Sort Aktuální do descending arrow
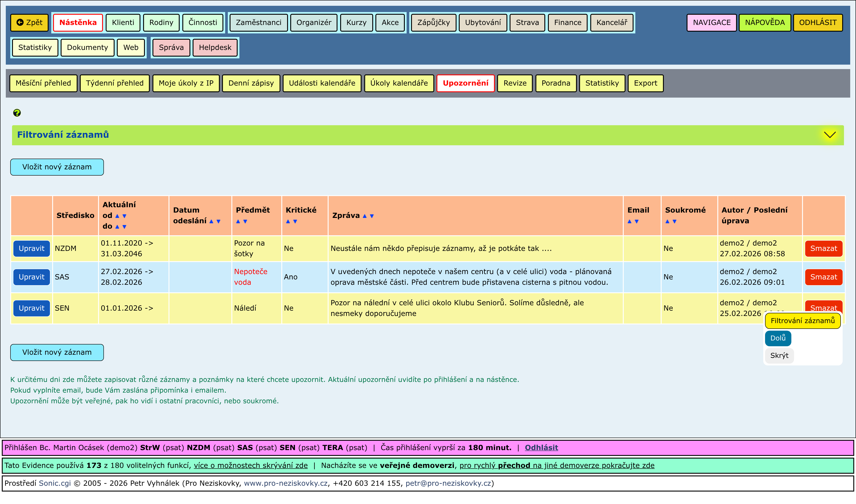Viewport: 856px width, 504px height. point(124,227)
